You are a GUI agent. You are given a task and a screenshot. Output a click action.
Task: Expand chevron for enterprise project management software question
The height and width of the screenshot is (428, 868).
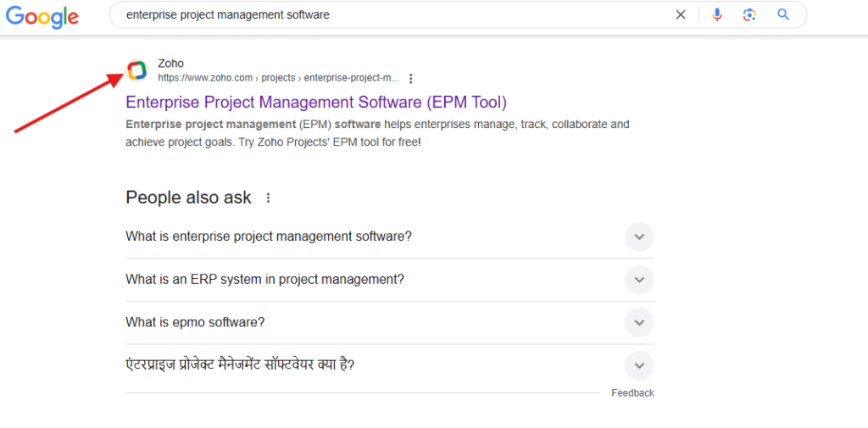[639, 236]
